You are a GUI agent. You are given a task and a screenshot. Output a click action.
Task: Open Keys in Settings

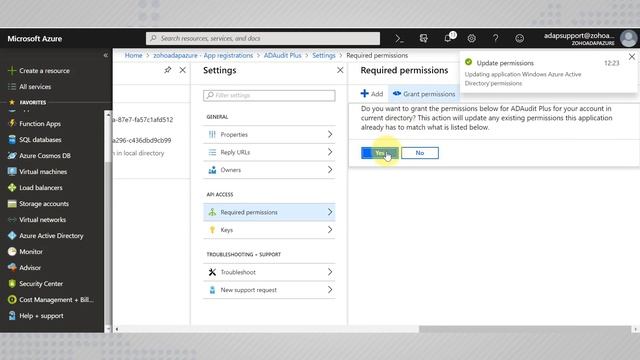point(269,230)
